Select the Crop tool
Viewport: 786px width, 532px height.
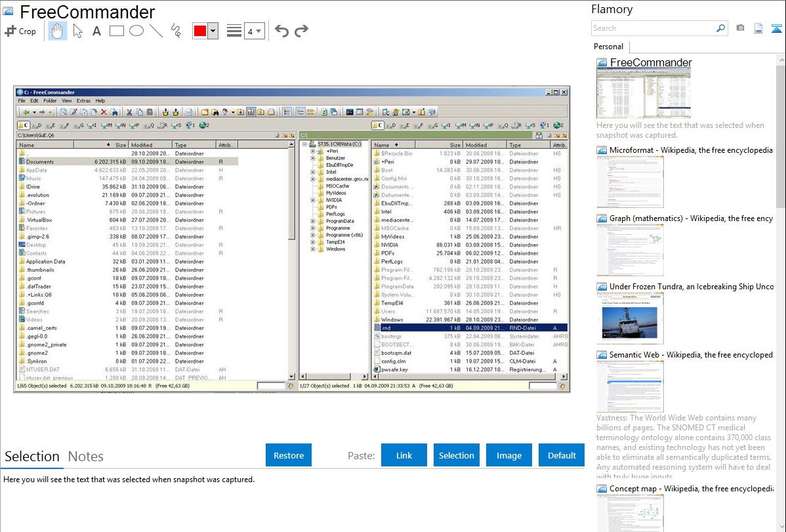click(20, 31)
